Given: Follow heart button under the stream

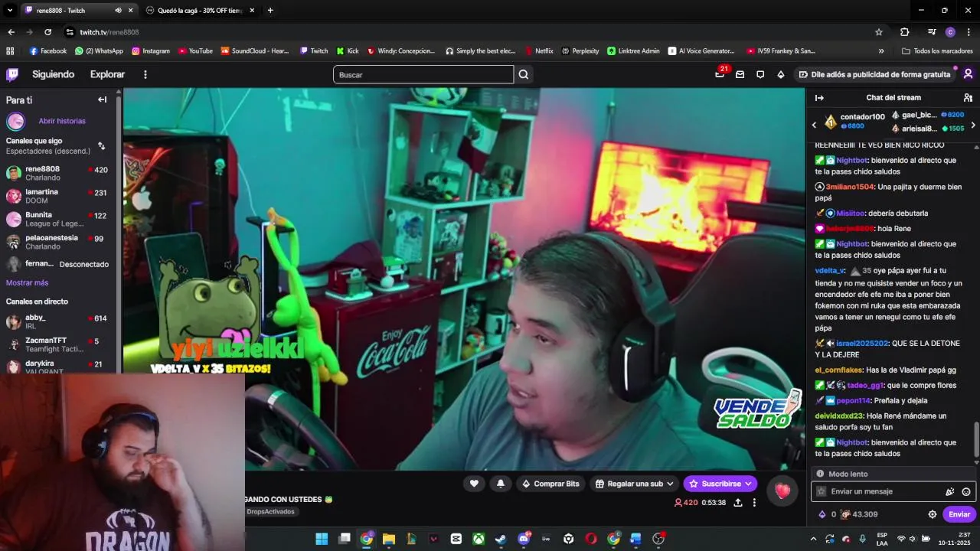Looking at the screenshot, I should click(x=474, y=484).
